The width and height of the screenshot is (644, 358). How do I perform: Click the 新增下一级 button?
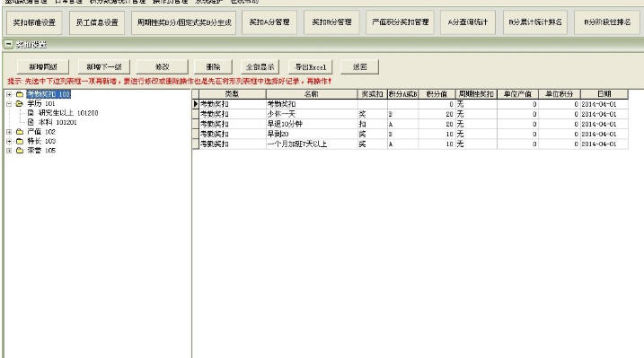[103, 66]
